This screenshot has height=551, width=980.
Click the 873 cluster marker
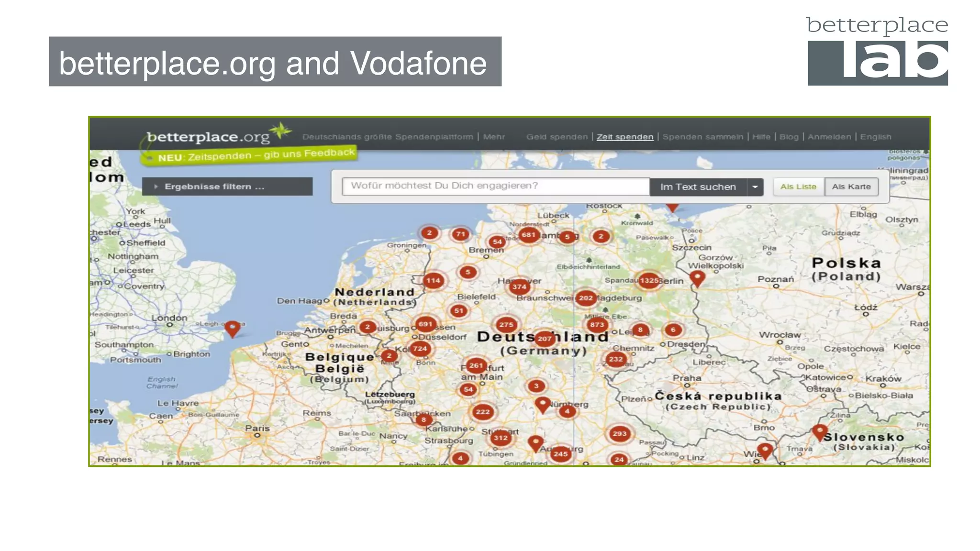pyautogui.click(x=597, y=325)
